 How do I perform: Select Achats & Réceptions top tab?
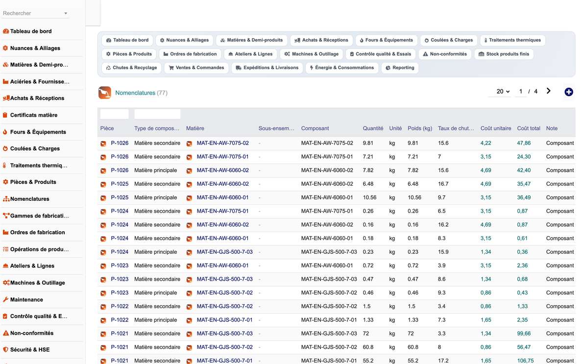pos(321,40)
